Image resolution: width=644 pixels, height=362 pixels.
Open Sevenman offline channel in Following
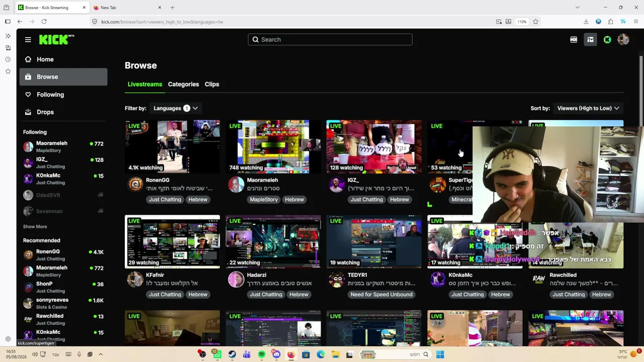63,211
